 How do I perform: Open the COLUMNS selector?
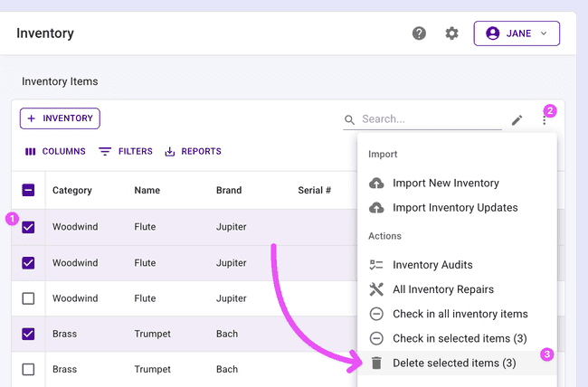(x=55, y=152)
